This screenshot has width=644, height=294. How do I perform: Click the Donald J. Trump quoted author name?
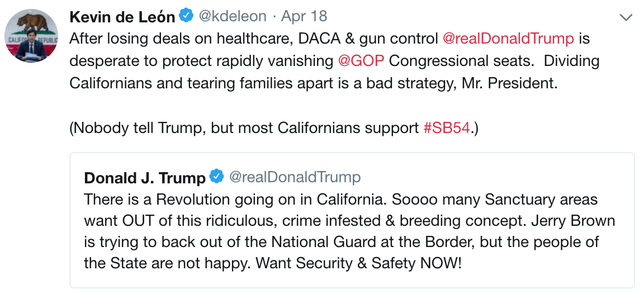coord(144,178)
